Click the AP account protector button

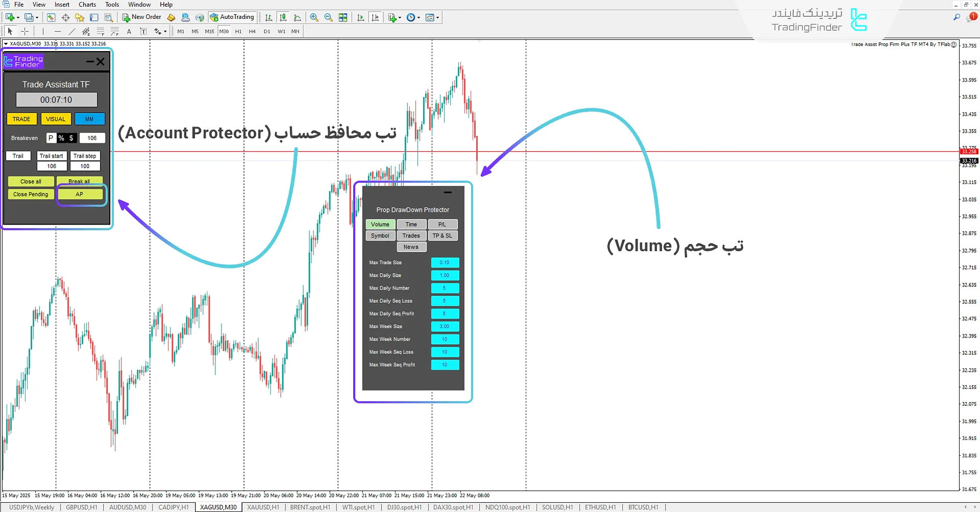coord(80,194)
